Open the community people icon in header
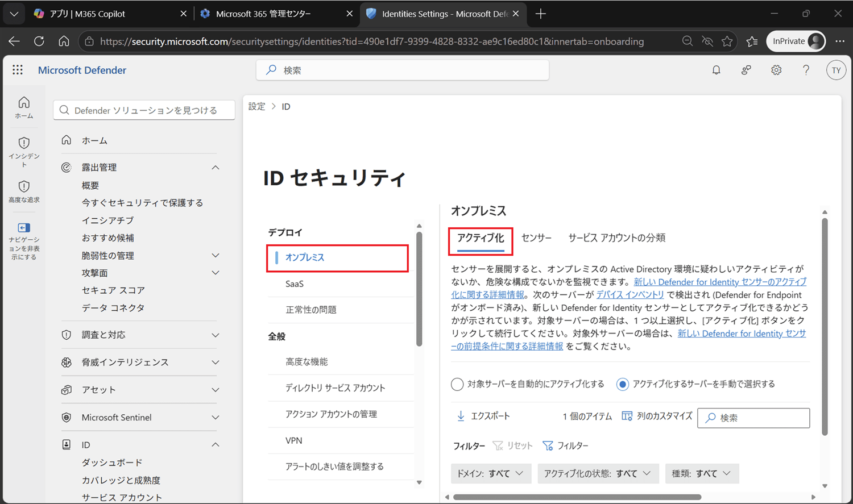The width and height of the screenshot is (853, 504). coord(746,70)
